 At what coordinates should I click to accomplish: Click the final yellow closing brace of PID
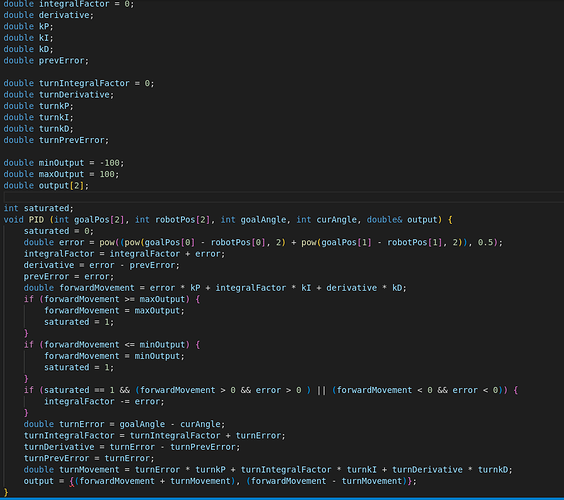(6, 492)
